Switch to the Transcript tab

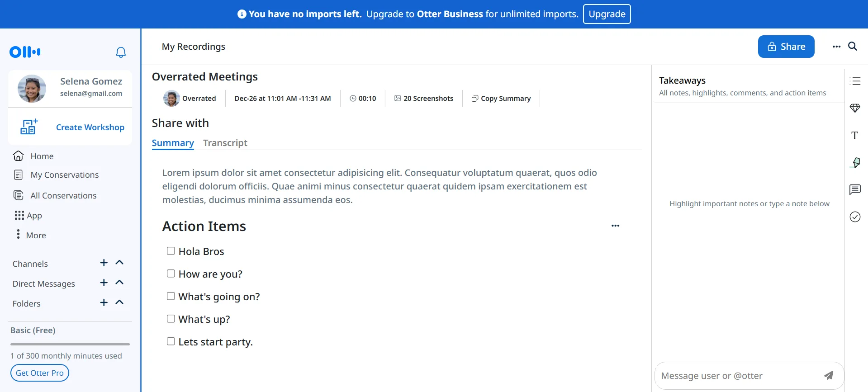point(225,143)
